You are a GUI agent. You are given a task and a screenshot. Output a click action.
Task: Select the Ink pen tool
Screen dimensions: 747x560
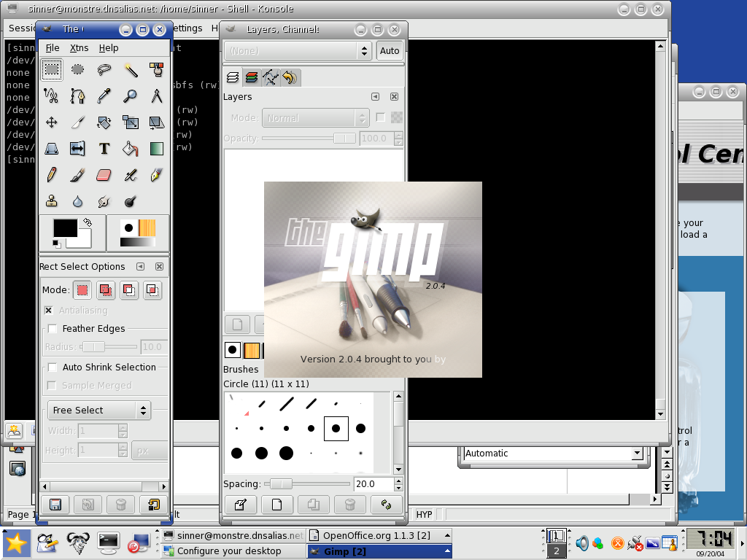(x=156, y=175)
